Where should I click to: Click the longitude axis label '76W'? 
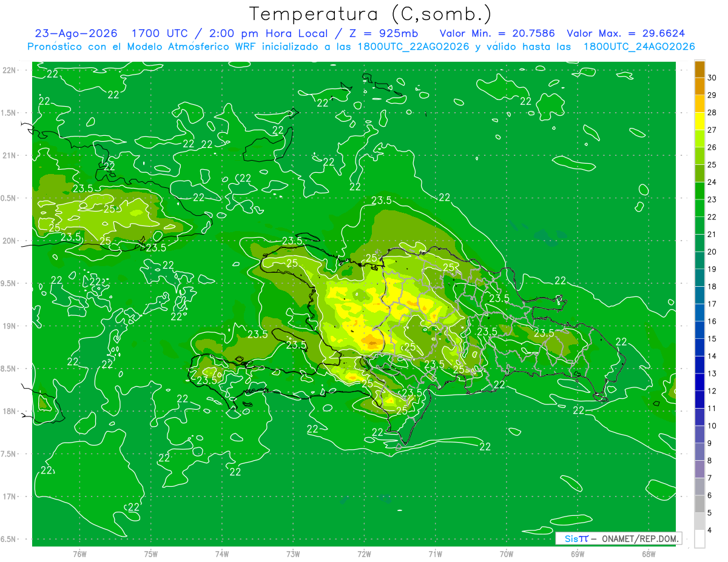click(79, 554)
